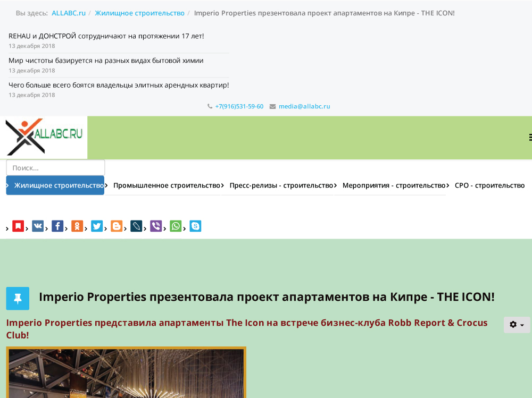Call phone number +7(916)531-59-60

click(239, 106)
